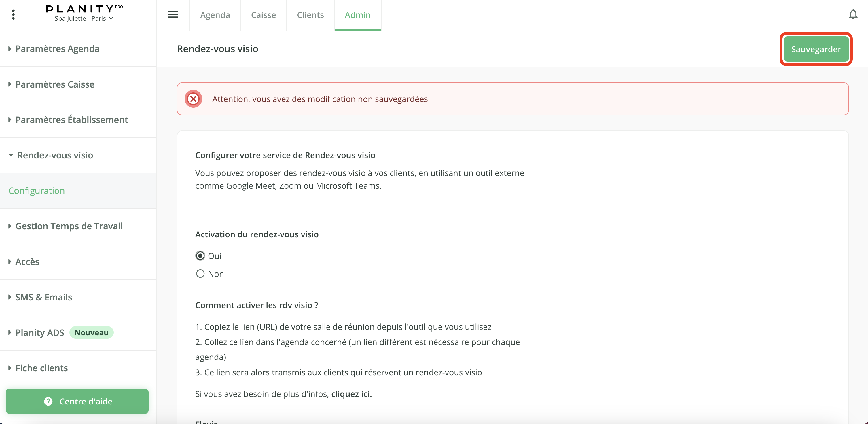Expand Gestion Temps de Travail
Screen dimensions: 868x424
coord(69,226)
